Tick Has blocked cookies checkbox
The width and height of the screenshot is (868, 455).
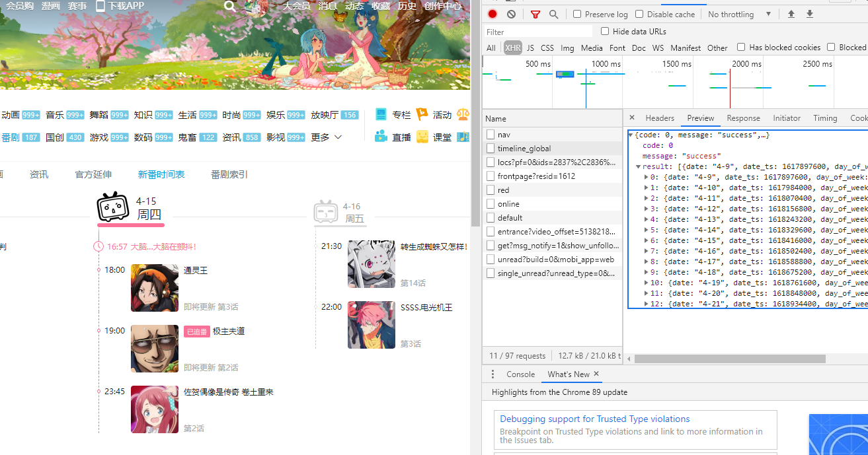[741, 47]
